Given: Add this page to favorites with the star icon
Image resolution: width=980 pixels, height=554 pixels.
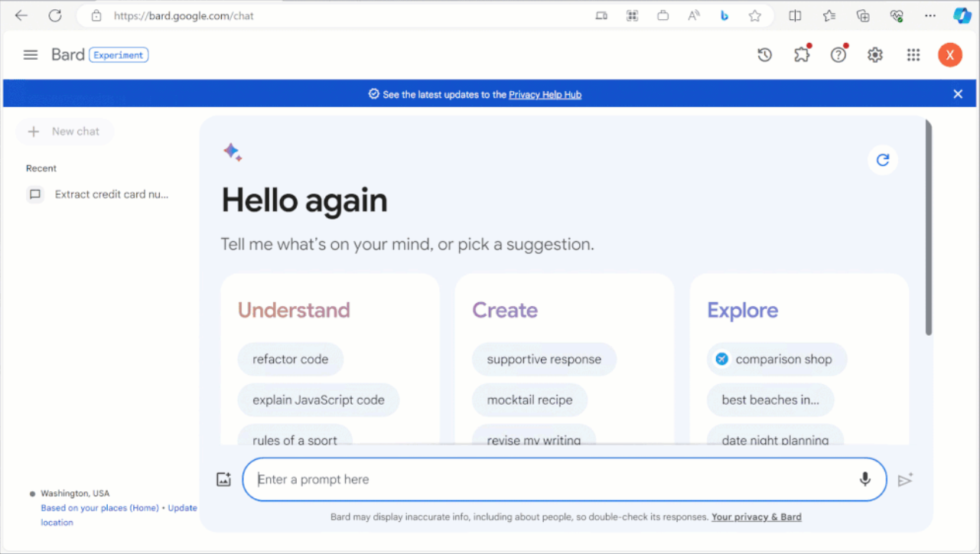Looking at the screenshot, I should [x=755, y=15].
